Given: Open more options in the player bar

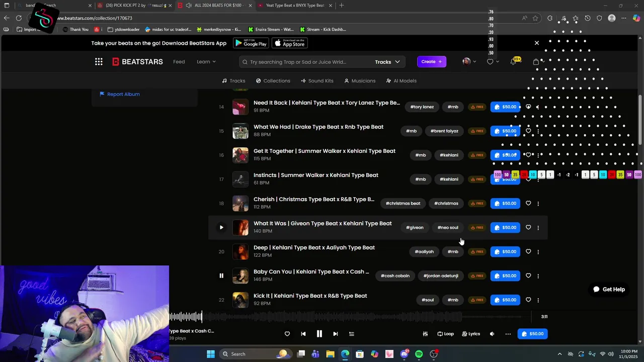Looking at the screenshot, I should (x=508, y=334).
